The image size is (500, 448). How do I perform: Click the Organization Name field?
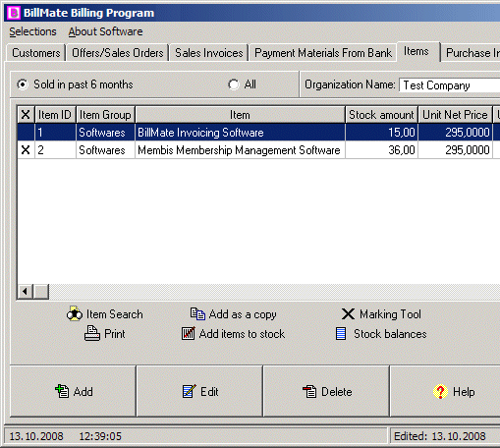[x=450, y=85]
